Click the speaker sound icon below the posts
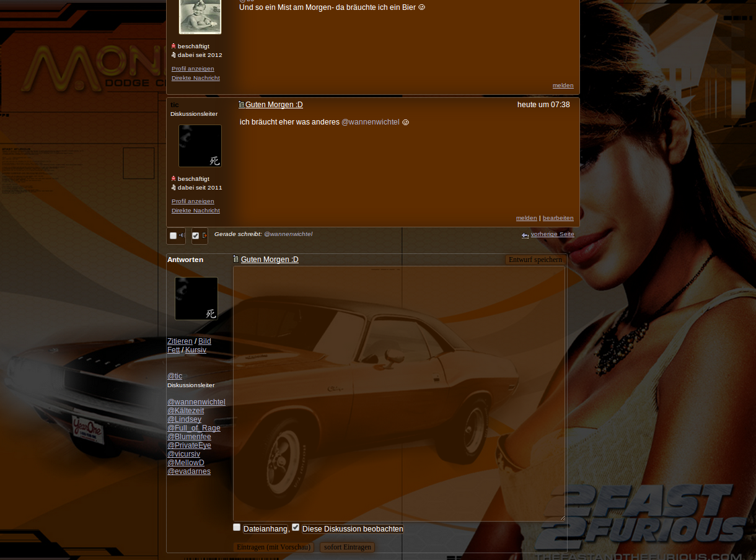The height and width of the screenshot is (560, 756). point(182,235)
